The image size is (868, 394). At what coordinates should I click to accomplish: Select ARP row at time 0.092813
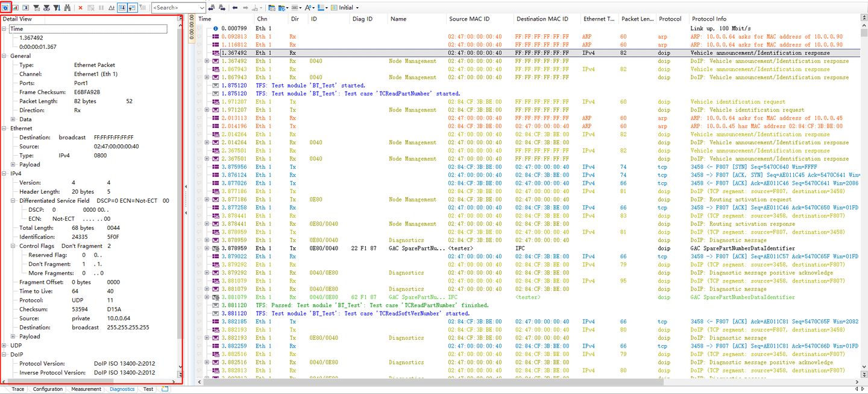point(528,37)
